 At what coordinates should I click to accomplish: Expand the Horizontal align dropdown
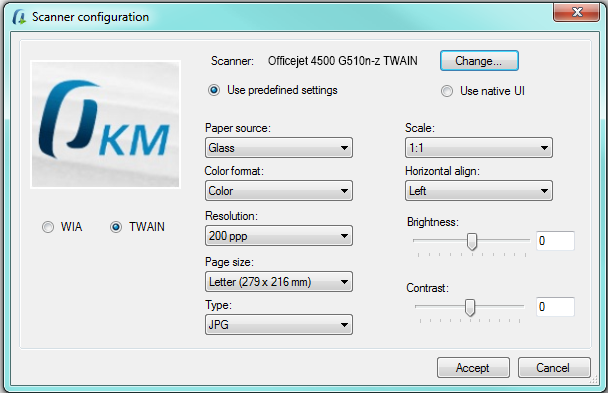tap(479, 191)
